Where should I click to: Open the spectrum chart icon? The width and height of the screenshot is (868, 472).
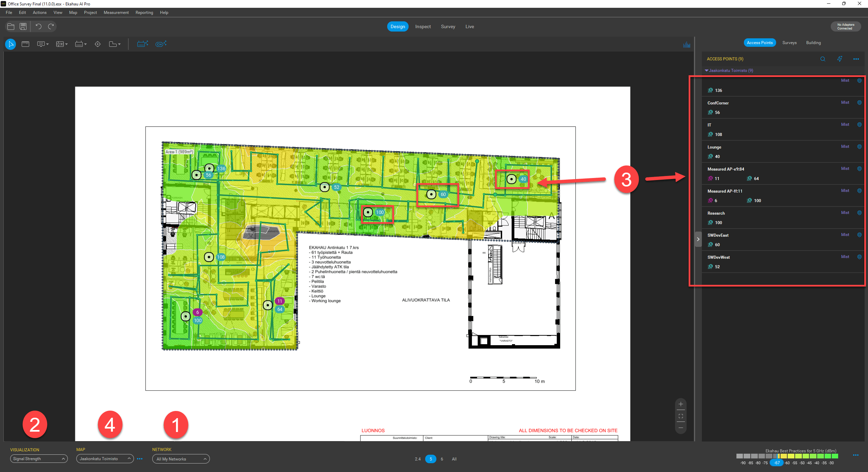point(687,45)
